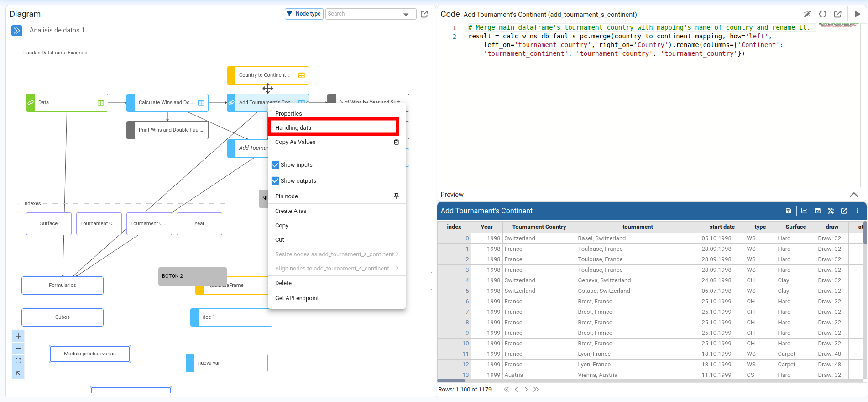Fit diagram to screen icon
868x402 pixels.
tap(18, 361)
